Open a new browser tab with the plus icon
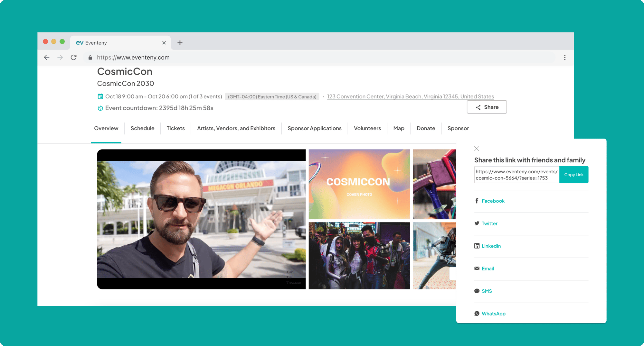This screenshot has width=644, height=346. [180, 43]
